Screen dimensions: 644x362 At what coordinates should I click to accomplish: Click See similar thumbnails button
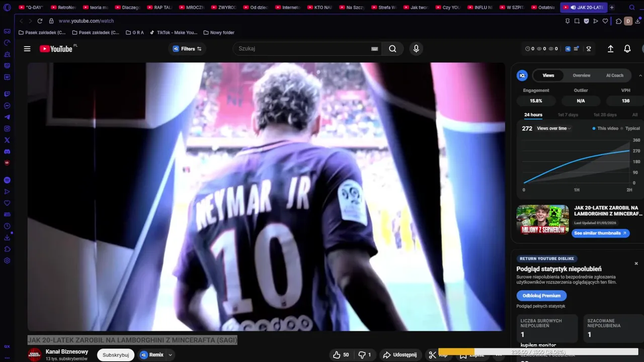(600, 233)
